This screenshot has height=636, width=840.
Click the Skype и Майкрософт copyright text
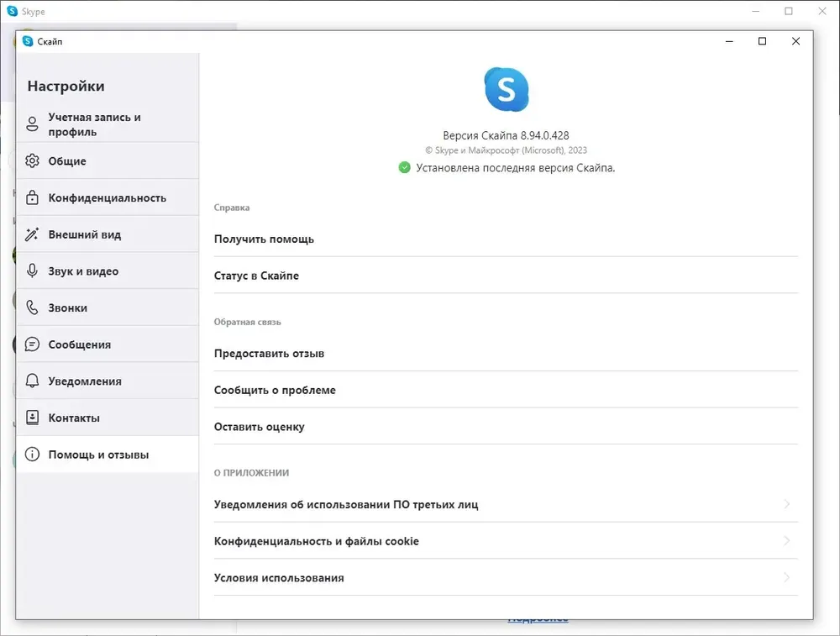pos(506,150)
